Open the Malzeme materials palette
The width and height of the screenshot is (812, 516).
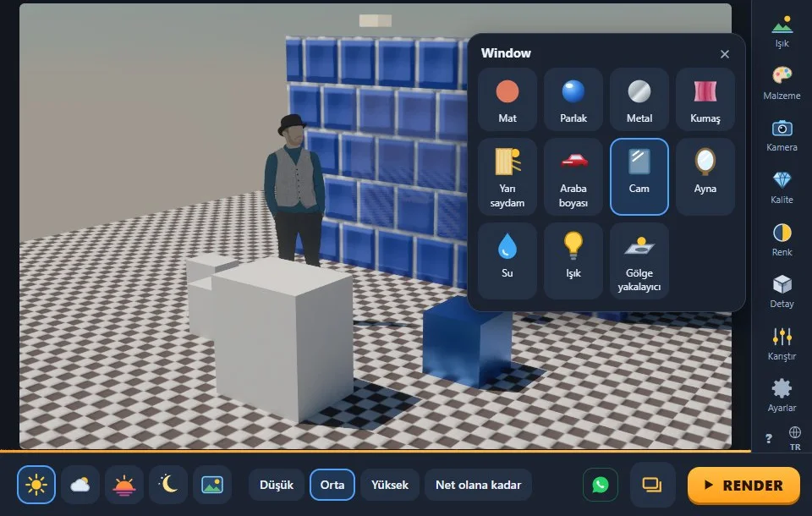tap(782, 84)
